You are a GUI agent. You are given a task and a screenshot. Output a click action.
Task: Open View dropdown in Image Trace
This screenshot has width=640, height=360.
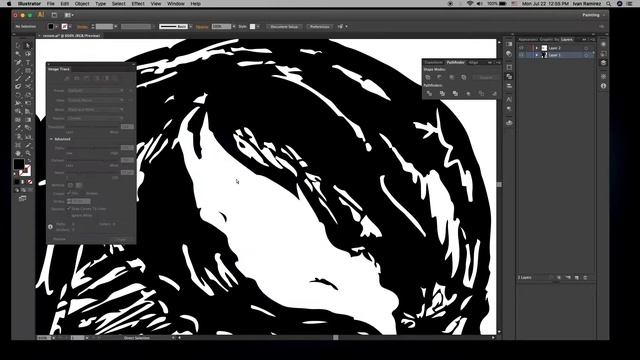(96, 100)
